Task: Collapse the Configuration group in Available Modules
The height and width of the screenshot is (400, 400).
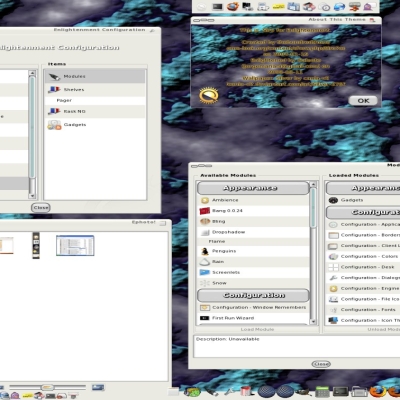Action: [253, 295]
